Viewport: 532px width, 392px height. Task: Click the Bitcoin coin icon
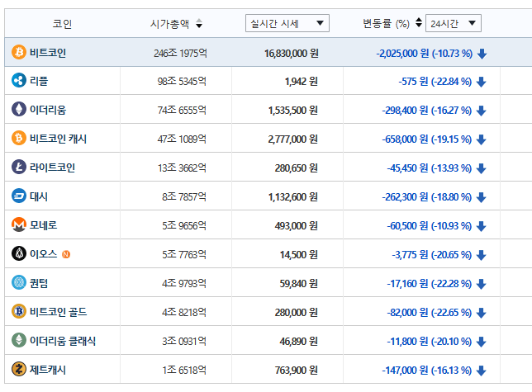[18, 53]
